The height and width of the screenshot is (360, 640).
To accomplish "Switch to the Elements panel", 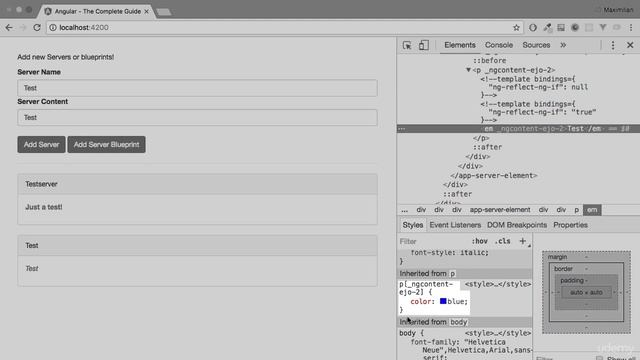I will pyautogui.click(x=460, y=45).
